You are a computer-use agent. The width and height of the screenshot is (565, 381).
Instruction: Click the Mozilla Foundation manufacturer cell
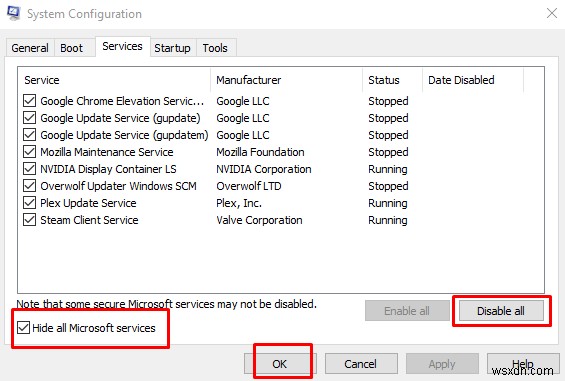[261, 152]
